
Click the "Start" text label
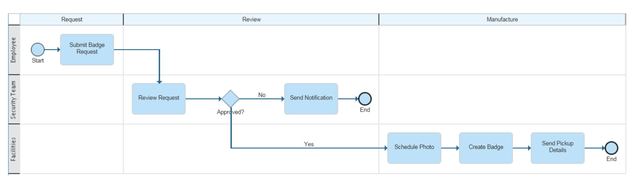(x=38, y=61)
